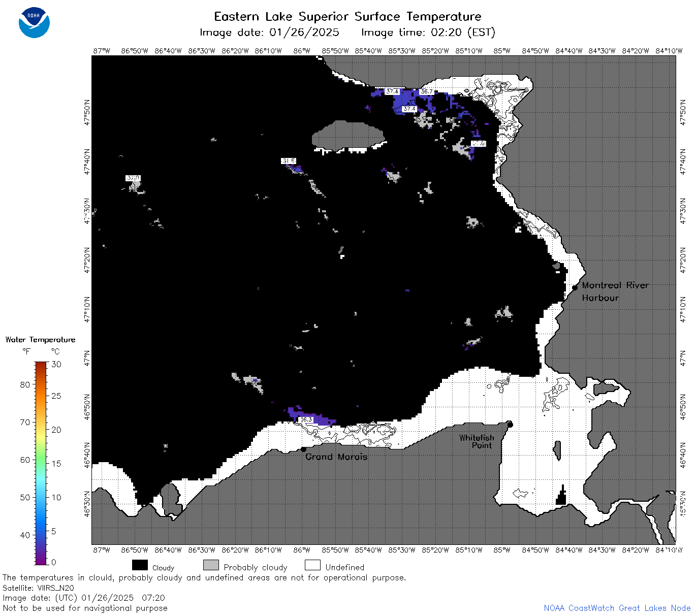
Task: Click the Undefined legend label text
Action: (x=345, y=567)
